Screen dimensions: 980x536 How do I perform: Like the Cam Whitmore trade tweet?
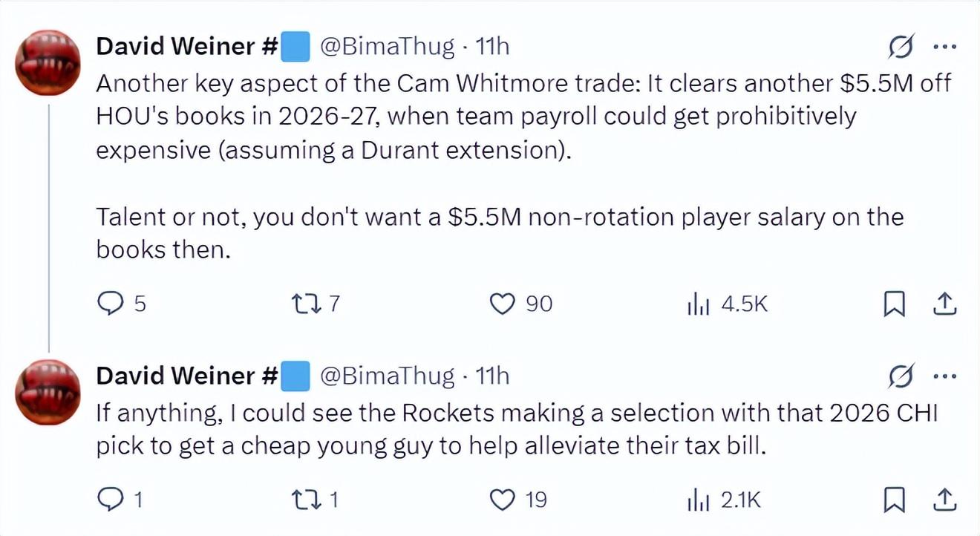pyautogui.click(x=503, y=304)
